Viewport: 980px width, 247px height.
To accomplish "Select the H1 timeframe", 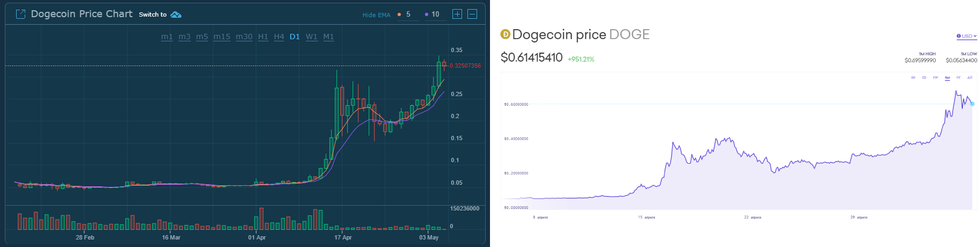I will 263,37.
